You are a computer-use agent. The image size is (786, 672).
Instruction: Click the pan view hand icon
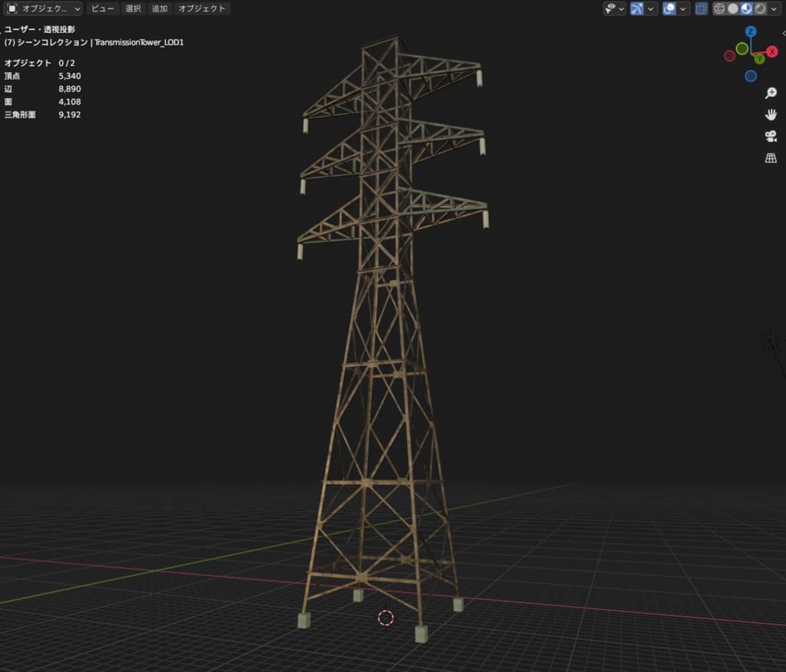pos(771,115)
